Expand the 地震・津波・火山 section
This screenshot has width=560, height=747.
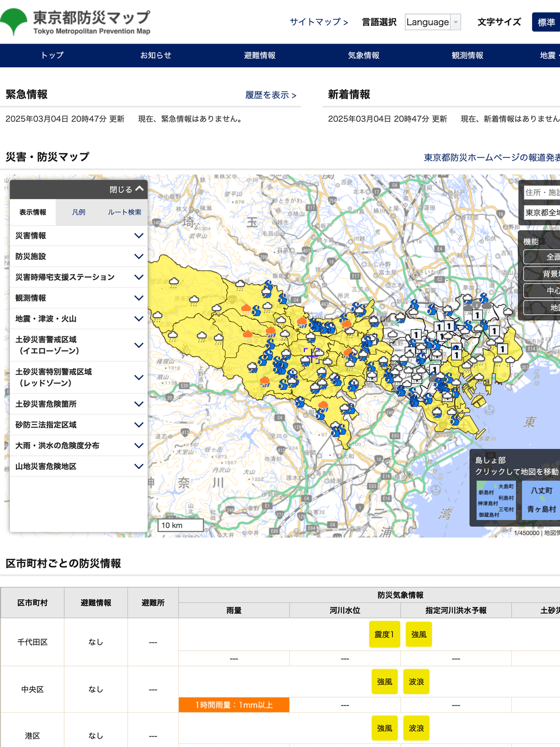point(78,319)
